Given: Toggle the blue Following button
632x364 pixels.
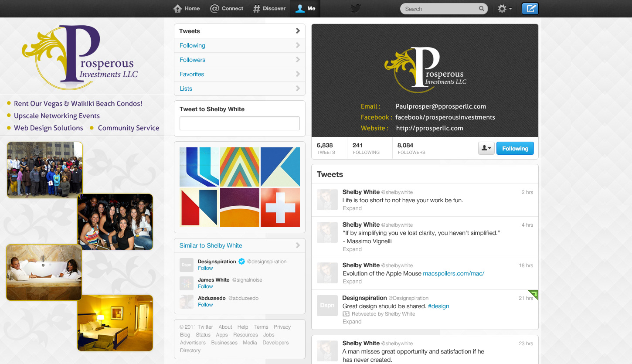Looking at the screenshot, I should (515, 148).
